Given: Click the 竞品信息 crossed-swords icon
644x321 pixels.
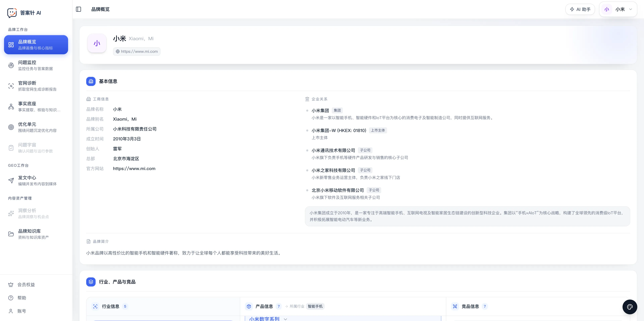Looking at the screenshot, I should (455, 306).
